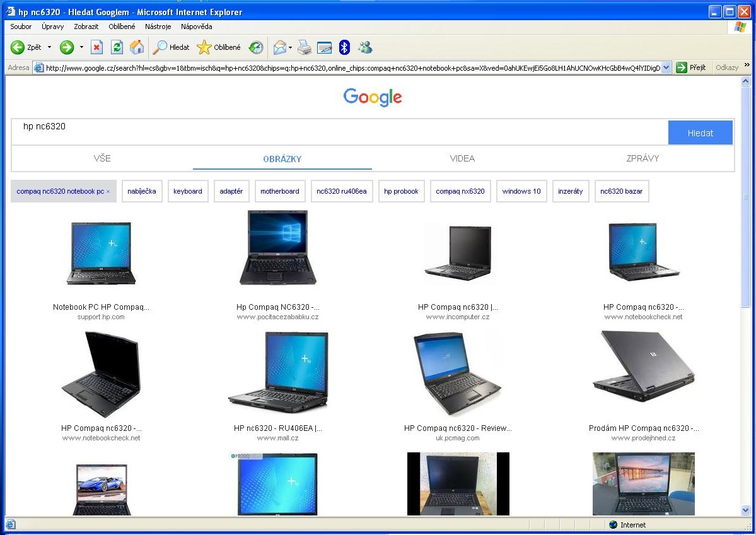756x535 pixels.
Task: Click the Prodám HP Compaq nc6320 caption
Action: pos(643,428)
